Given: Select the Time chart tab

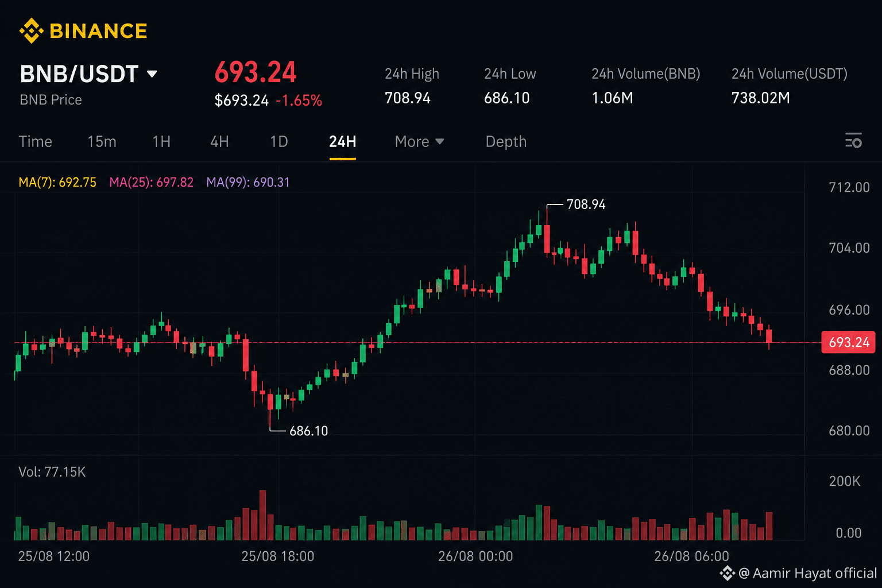Looking at the screenshot, I should 36,141.
